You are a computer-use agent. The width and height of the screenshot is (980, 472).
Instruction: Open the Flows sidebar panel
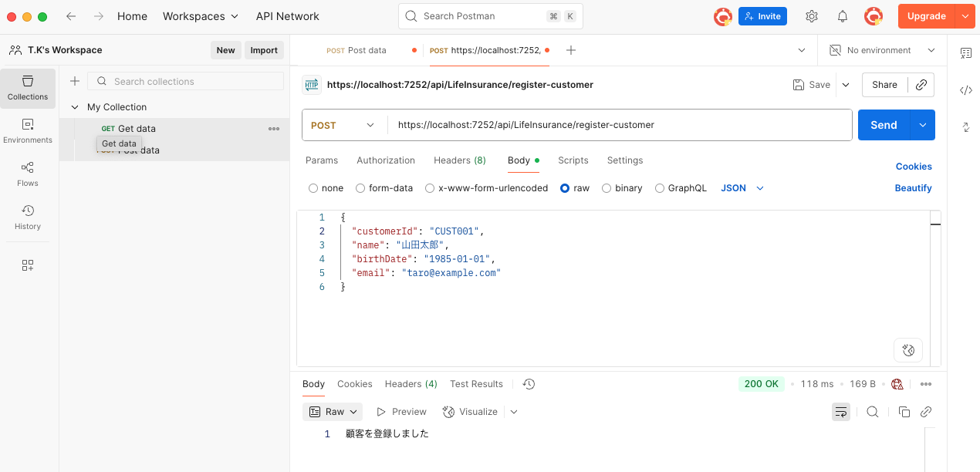[x=28, y=174]
